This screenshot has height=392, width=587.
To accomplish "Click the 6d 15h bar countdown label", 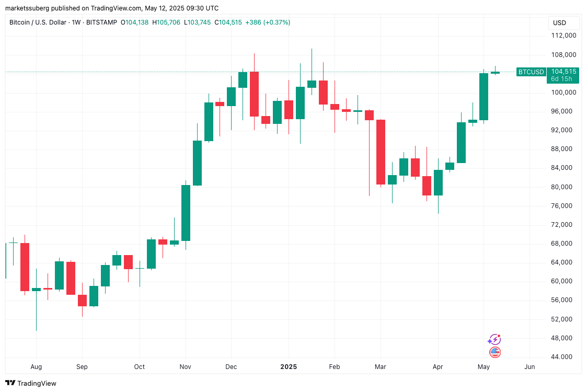I will pyautogui.click(x=561, y=79).
